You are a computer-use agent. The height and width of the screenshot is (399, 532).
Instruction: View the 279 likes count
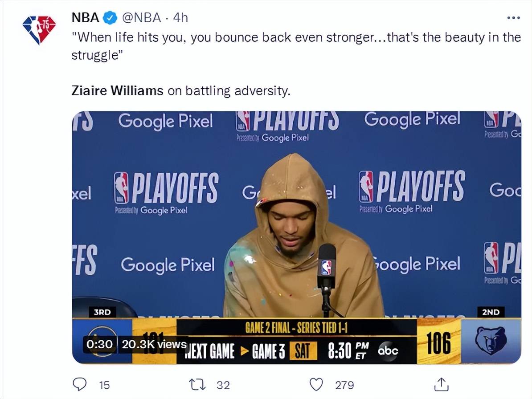[344, 385]
